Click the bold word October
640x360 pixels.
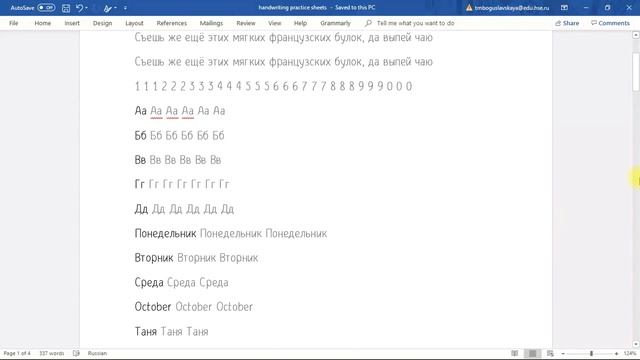(153, 307)
